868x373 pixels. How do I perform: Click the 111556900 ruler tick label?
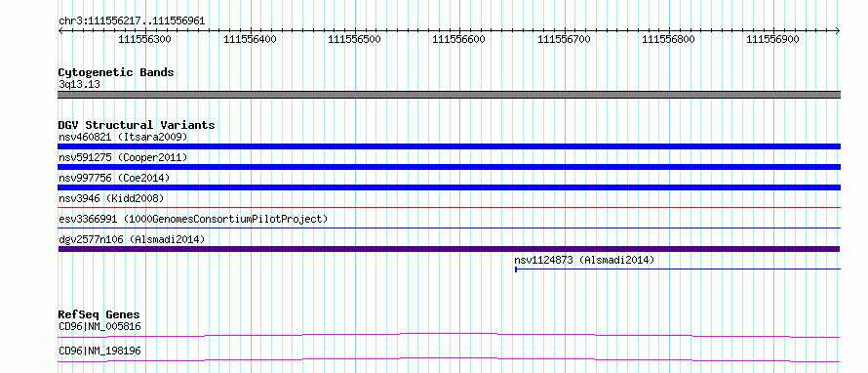coord(772,39)
